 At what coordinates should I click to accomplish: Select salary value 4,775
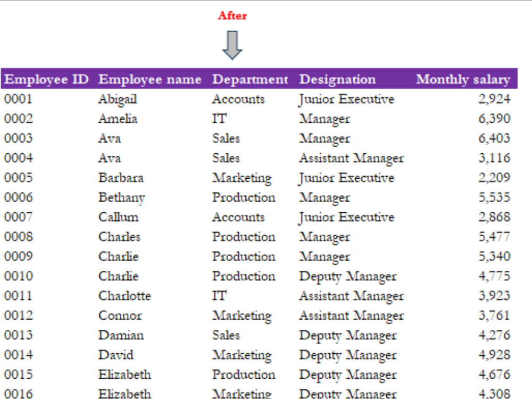tap(494, 276)
